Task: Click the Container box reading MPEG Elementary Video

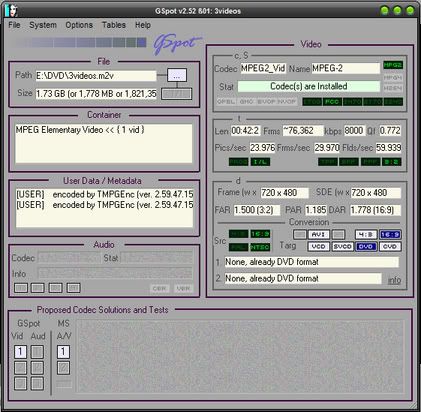Action: pos(104,144)
